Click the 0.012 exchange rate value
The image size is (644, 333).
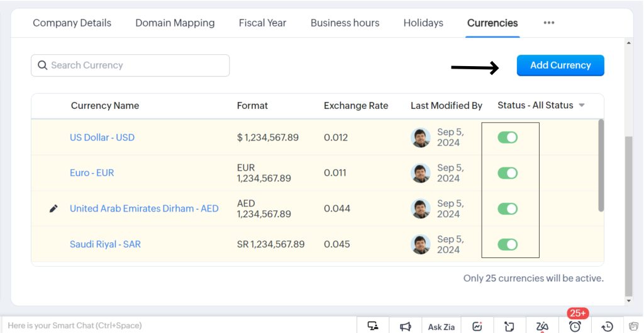336,137
